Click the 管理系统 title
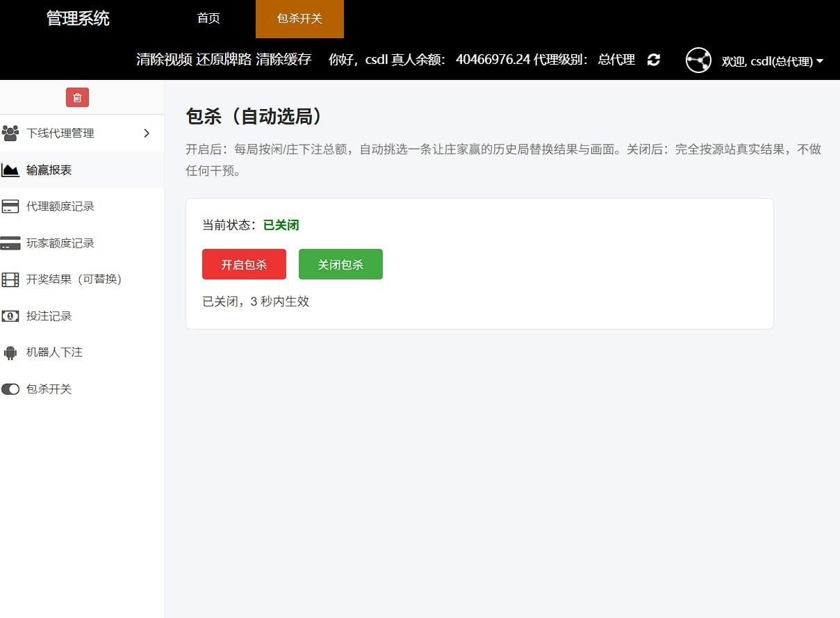 pyautogui.click(x=78, y=19)
